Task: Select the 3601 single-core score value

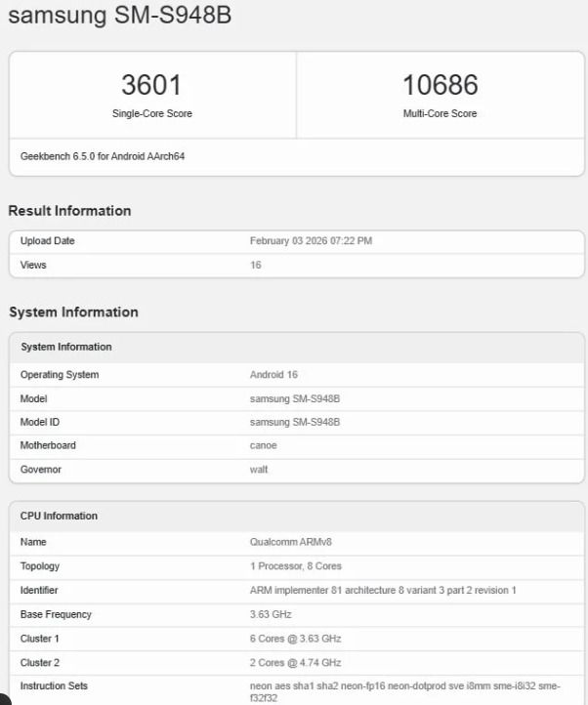Action: (151, 85)
